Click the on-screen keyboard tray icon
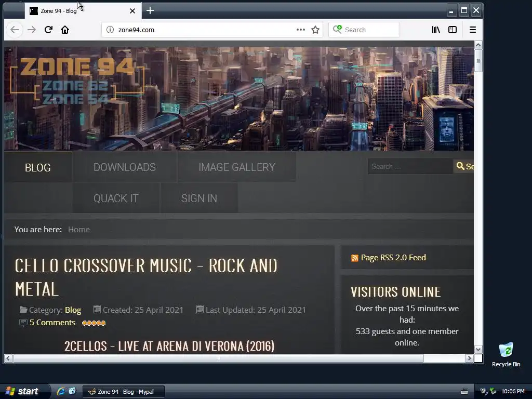The height and width of the screenshot is (399, 532). (x=464, y=392)
